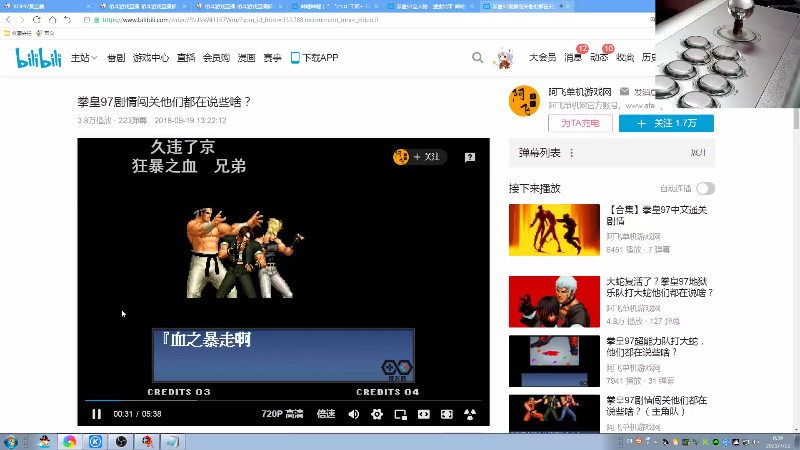Enable picture-in-picture mode icon

pos(401,414)
